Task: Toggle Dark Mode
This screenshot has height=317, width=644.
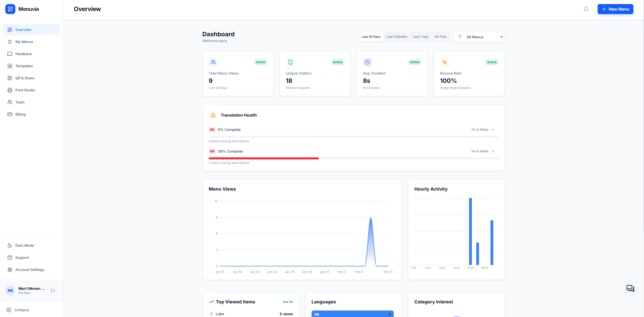Action: coord(24,245)
